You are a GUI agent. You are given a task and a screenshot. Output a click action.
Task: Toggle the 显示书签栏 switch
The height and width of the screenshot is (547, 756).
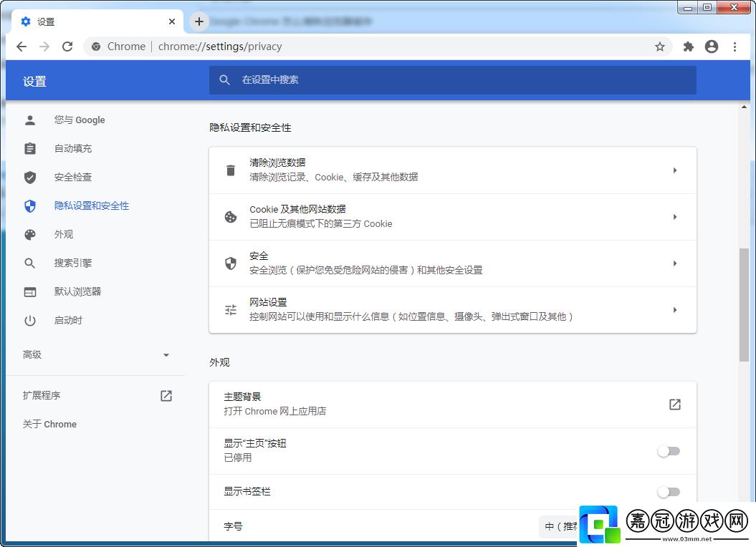[x=669, y=492]
